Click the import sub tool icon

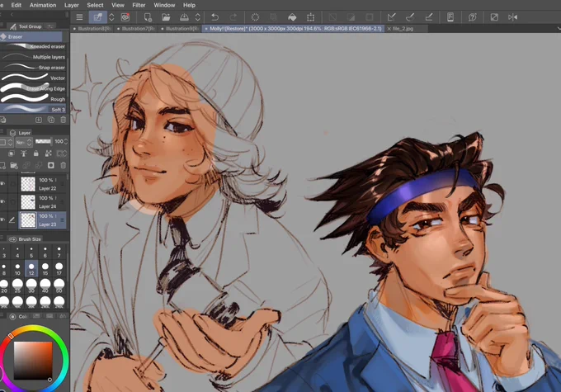pos(38,120)
